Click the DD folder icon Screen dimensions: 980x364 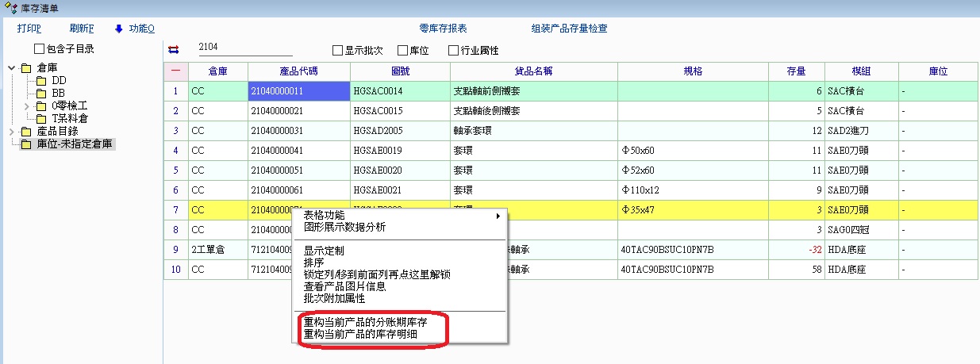click(x=40, y=80)
